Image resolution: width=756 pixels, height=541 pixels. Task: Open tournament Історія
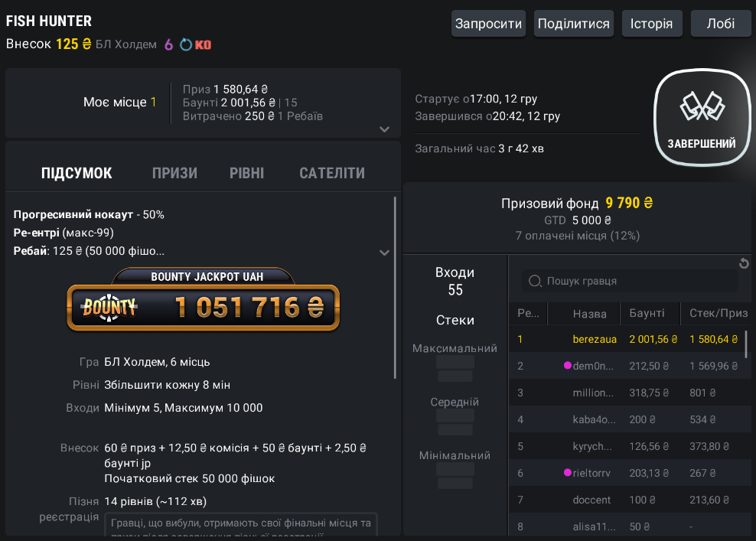[x=651, y=24]
